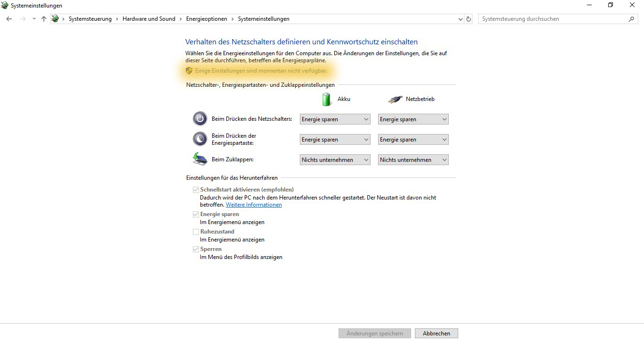
Task: Toggle Schnellstart aktivieren checkbox
Action: (x=196, y=190)
